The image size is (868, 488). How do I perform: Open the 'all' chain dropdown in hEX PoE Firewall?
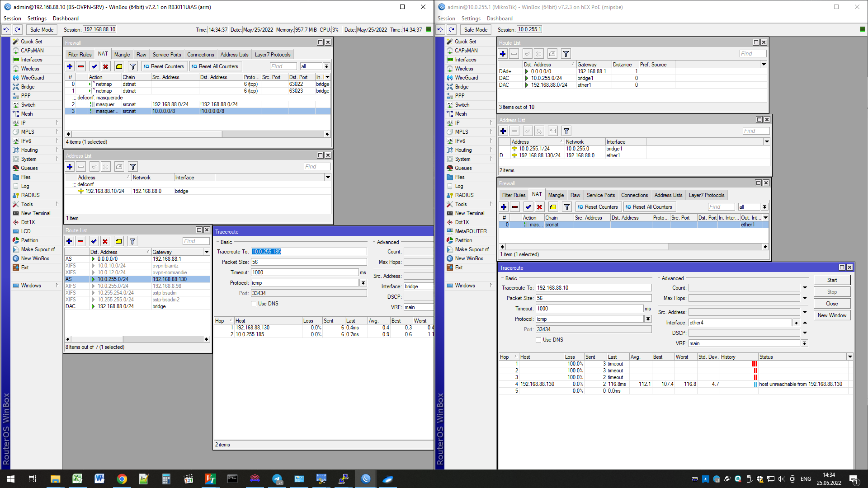(x=764, y=207)
